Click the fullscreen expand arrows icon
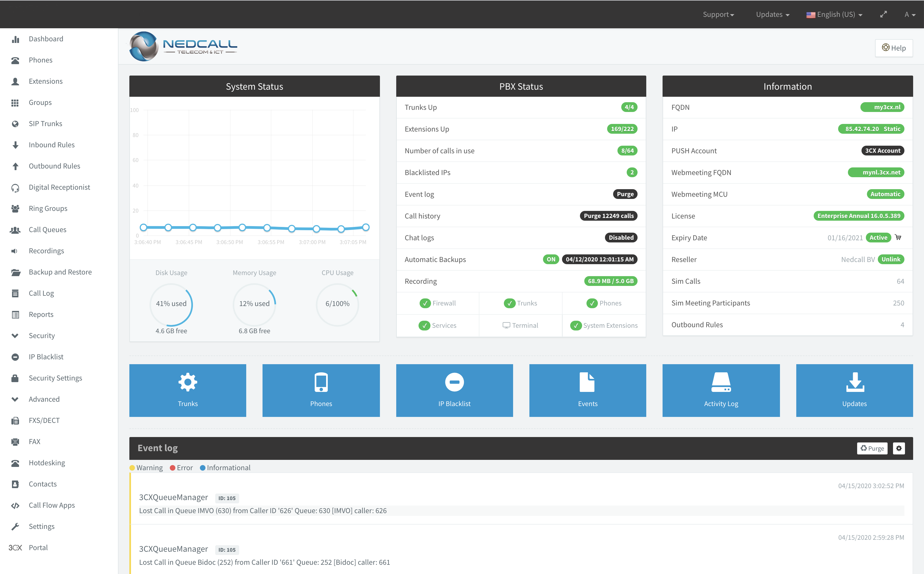The width and height of the screenshot is (924, 574). [x=884, y=14]
